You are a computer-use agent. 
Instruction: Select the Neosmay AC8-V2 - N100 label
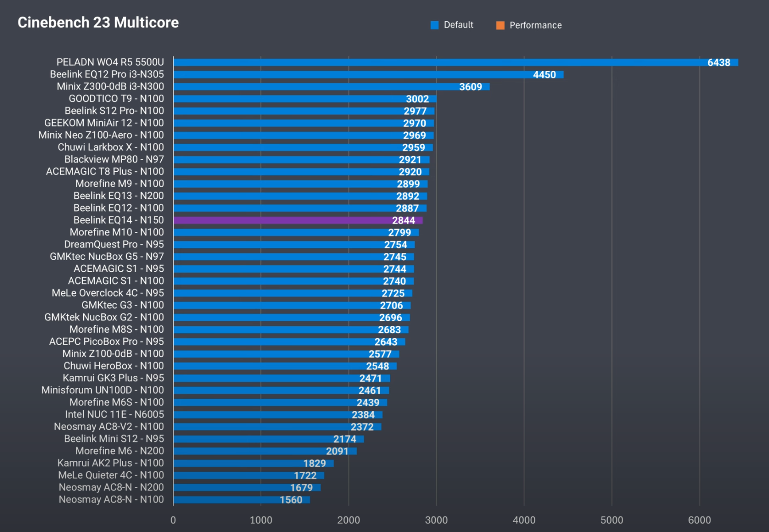[109, 427]
